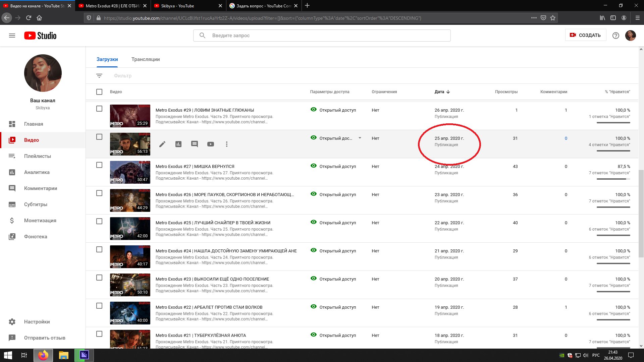Click the page vertical scrollbar

[641, 213]
